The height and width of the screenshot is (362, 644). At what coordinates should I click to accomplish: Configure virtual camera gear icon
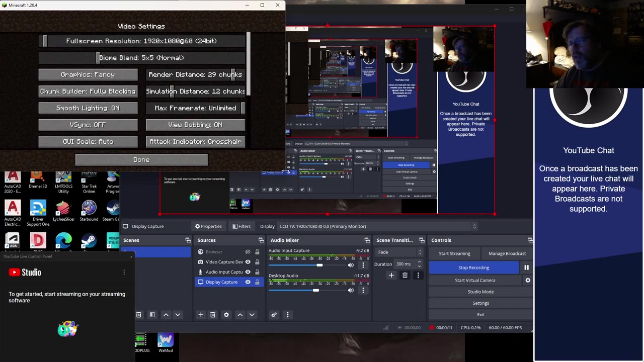528,280
